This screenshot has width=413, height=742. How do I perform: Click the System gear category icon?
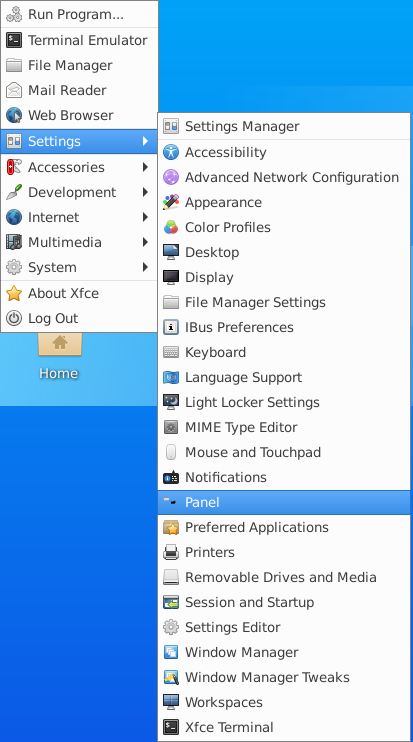tap(14, 267)
